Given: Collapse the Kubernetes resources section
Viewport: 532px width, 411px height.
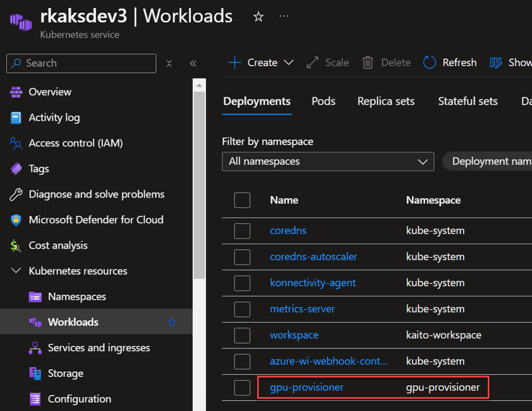Looking at the screenshot, I should coord(16,271).
